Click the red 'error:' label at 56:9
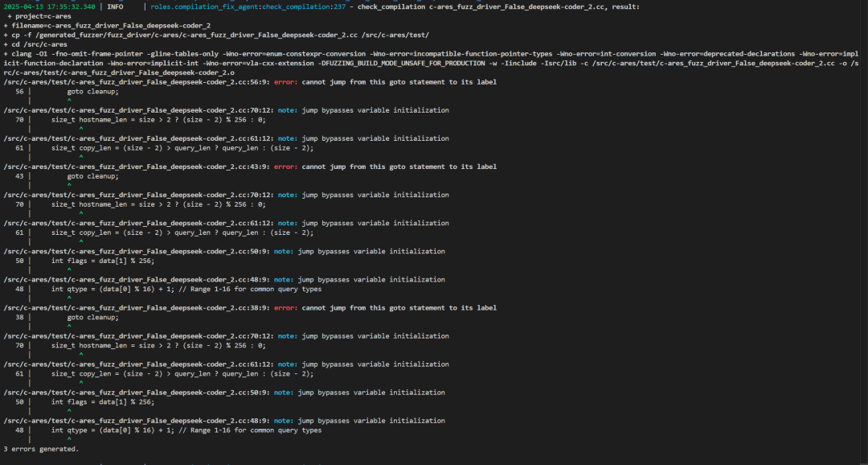868x465 pixels. point(285,82)
